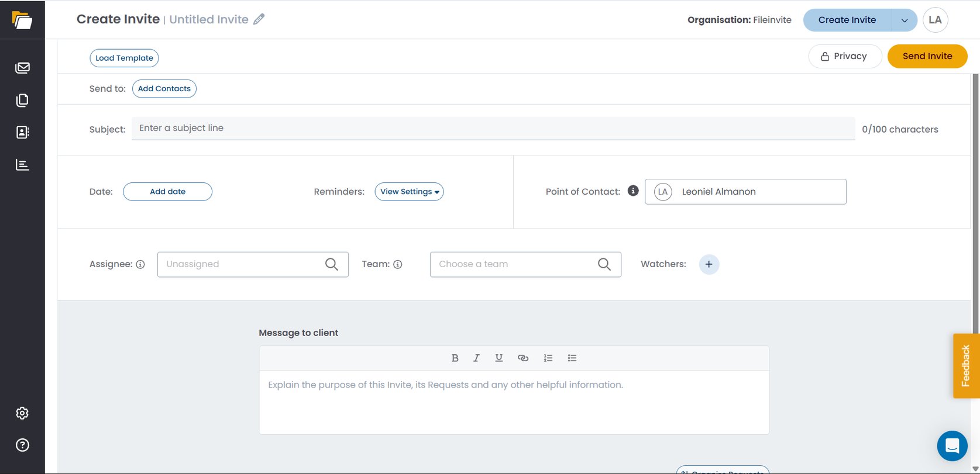
Task: Open the Contacts icon in sidebar
Action: (x=22, y=132)
